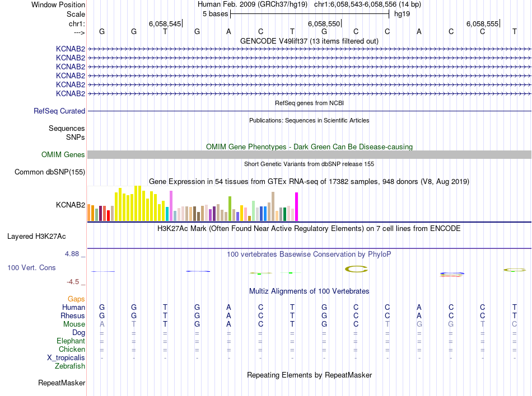Click the large olive C conservation logo
This screenshot has height=396, width=532.
[x=356, y=269]
